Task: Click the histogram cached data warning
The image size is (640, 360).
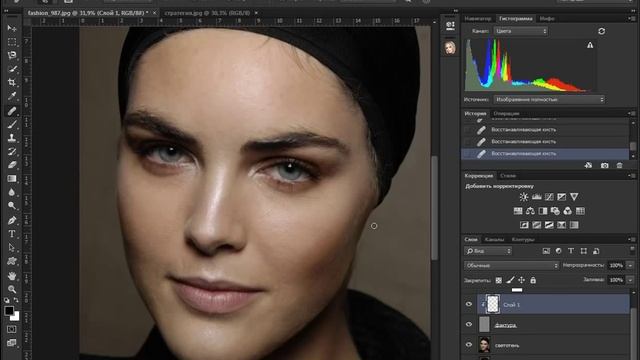Action: coord(590,45)
